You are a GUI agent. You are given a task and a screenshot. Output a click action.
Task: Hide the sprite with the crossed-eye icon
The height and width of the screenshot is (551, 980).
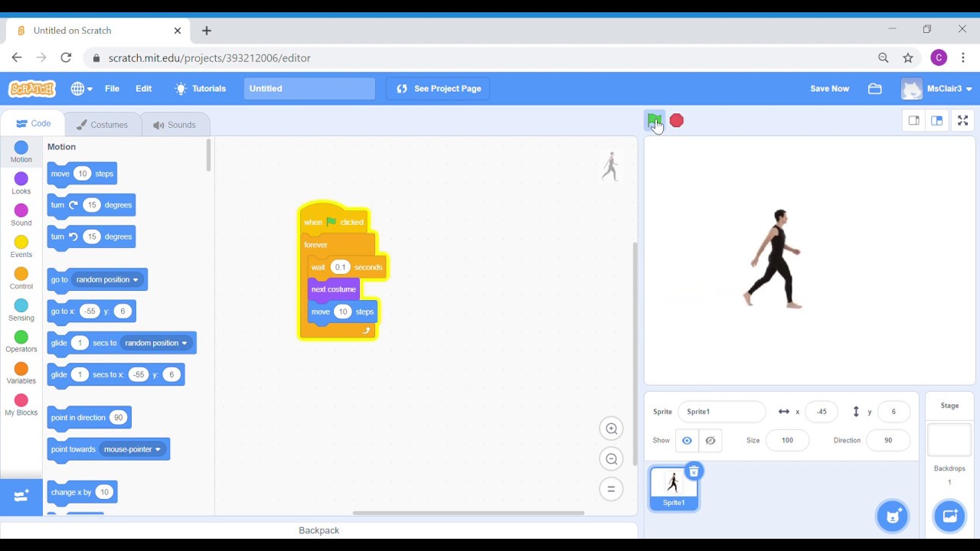(710, 441)
